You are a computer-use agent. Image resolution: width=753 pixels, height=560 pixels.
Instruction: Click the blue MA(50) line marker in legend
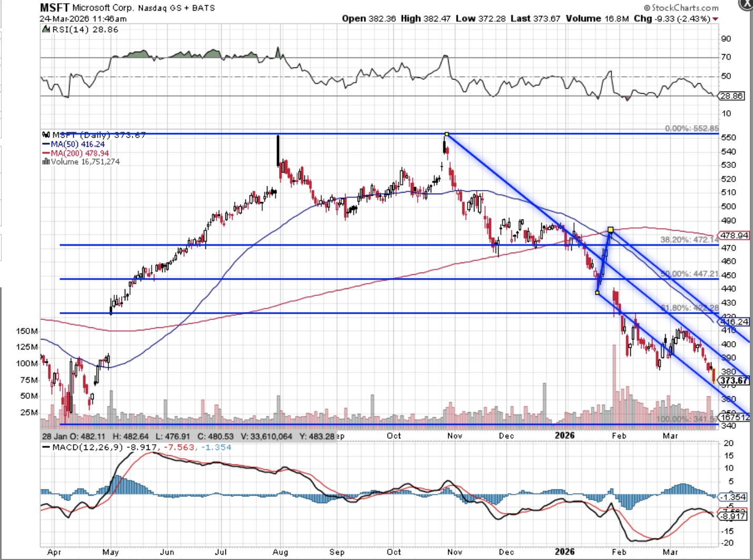pyautogui.click(x=46, y=144)
